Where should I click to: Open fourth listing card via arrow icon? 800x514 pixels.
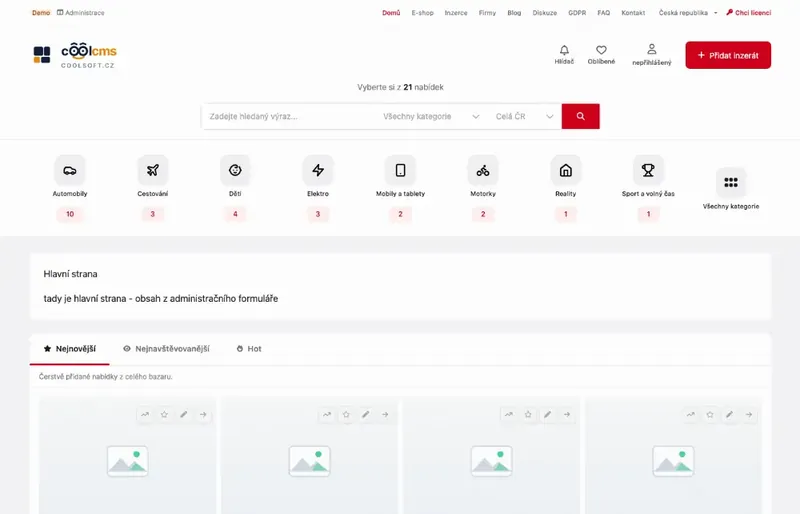749,414
